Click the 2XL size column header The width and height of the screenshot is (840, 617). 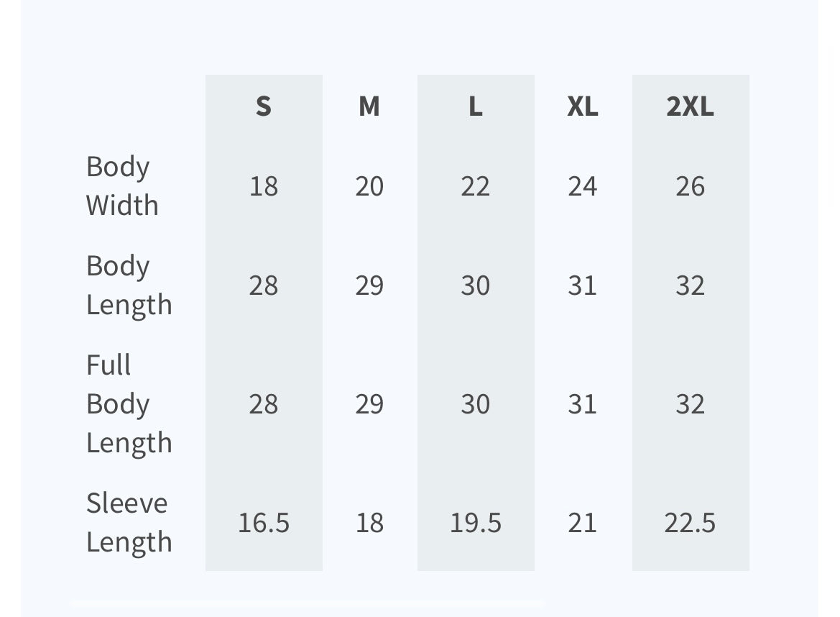[x=690, y=106]
